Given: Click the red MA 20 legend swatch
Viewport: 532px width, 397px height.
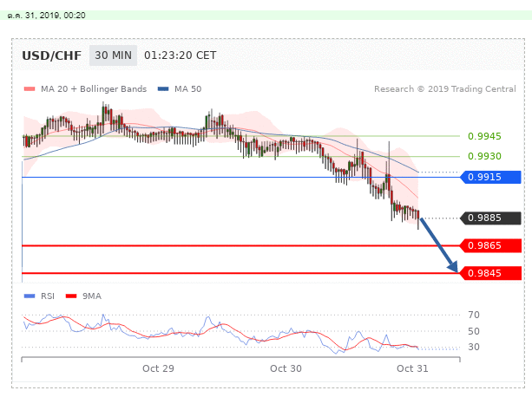Looking at the screenshot, I should coord(30,89).
